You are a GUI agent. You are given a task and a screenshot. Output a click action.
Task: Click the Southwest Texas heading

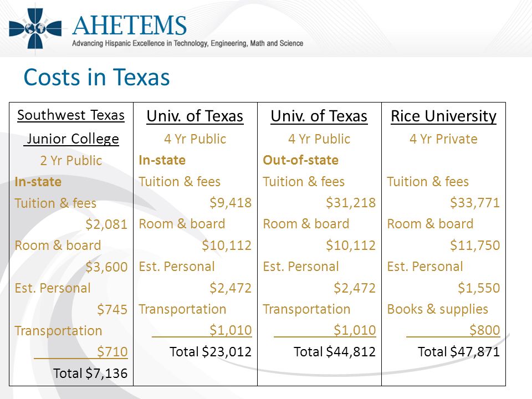click(x=71, y=115)
